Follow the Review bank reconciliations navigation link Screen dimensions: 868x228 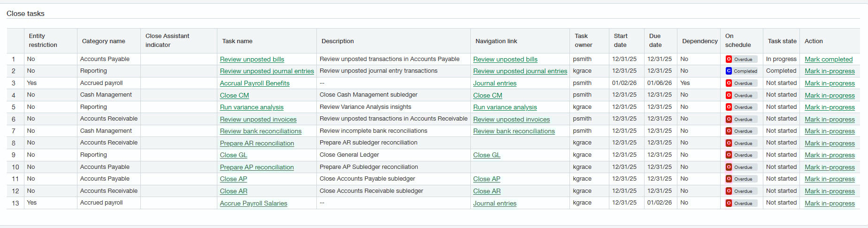514,131
